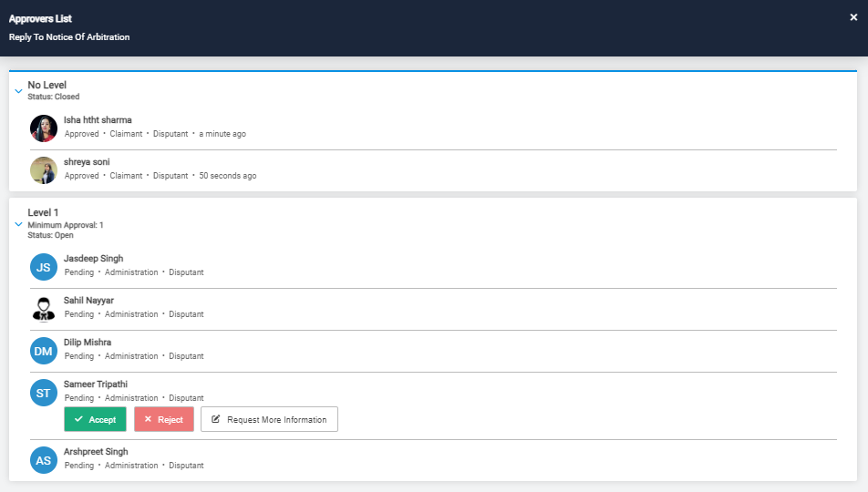Image resolution: width=868 pixels, height=492 pixels.
Task: Click Reply To Notice Of Arbitration subtitle
Action: (x=69, y=37)
